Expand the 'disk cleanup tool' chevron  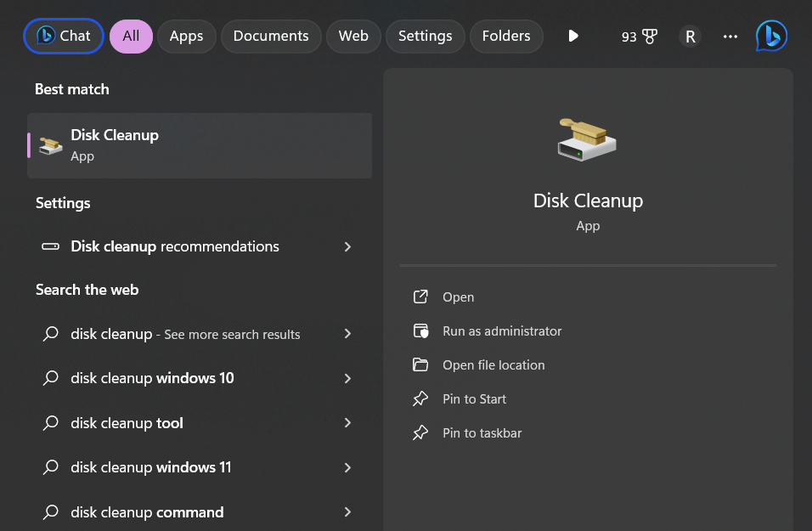347,423
